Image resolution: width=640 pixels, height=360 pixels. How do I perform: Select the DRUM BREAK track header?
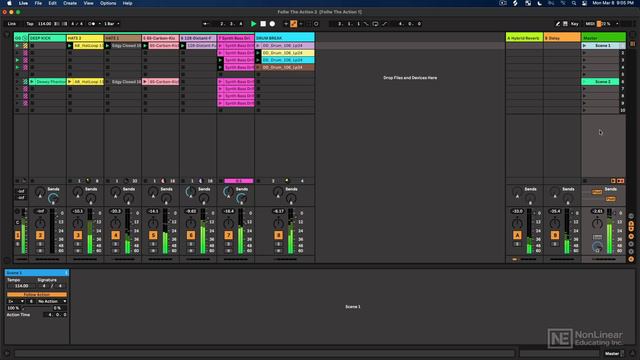pos(284,38)
